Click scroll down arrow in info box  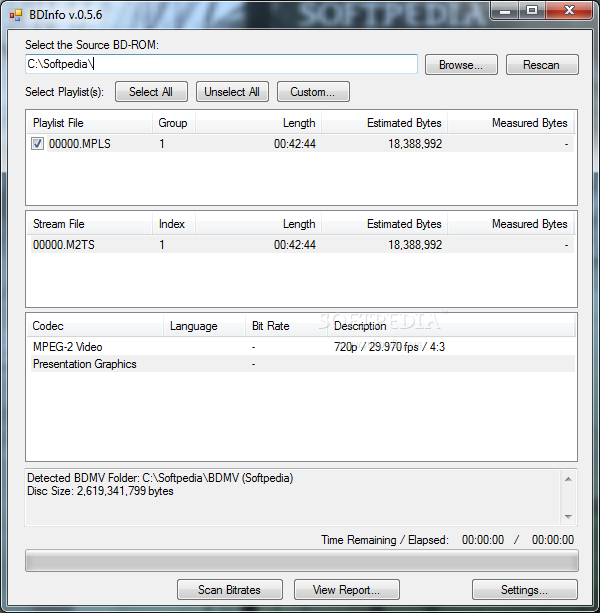(568, 517)
